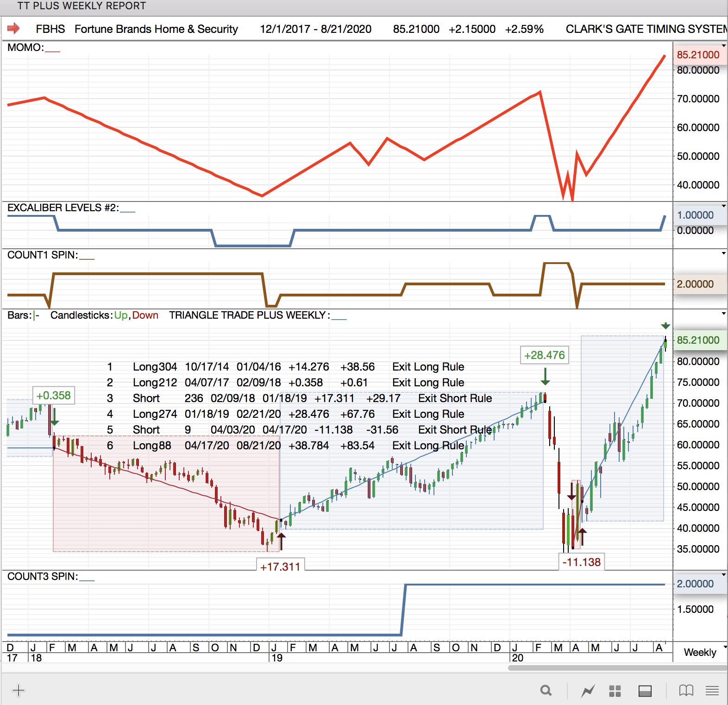The height and width of the screenshot is (705, 728).
Task: Open the four-square grid layout icon
Action: click(x=615, y=691)
